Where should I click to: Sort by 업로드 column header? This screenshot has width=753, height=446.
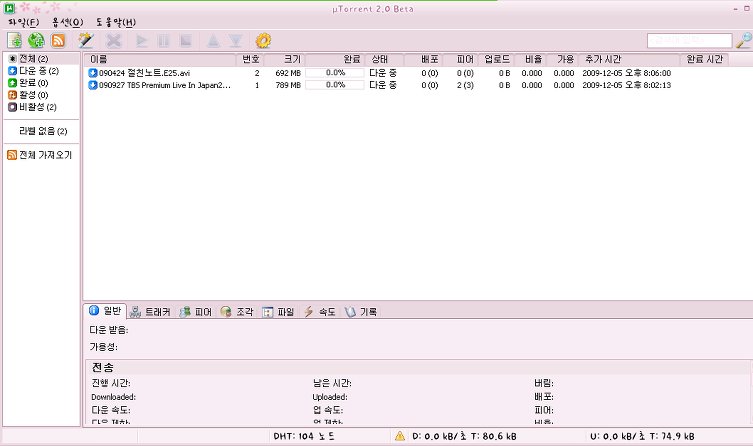[496, 59]
